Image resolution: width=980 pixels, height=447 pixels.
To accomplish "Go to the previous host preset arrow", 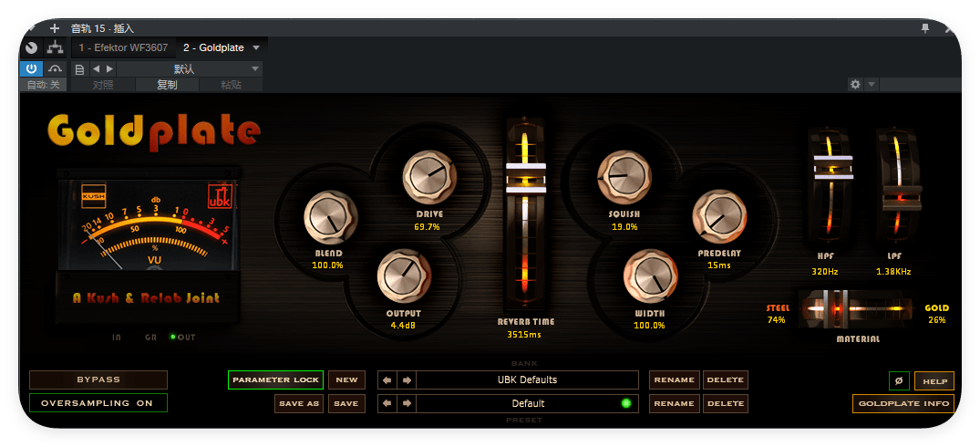I will pos(97,68).
